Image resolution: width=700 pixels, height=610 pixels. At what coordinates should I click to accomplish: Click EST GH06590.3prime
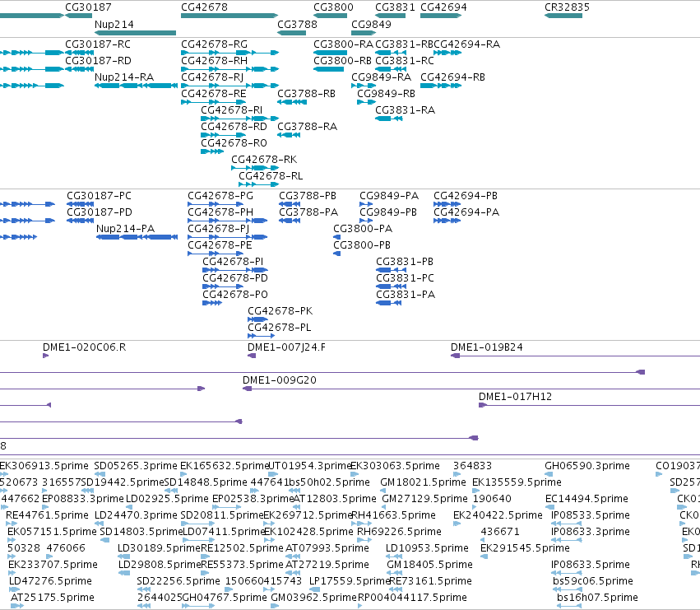coord(587,466)
